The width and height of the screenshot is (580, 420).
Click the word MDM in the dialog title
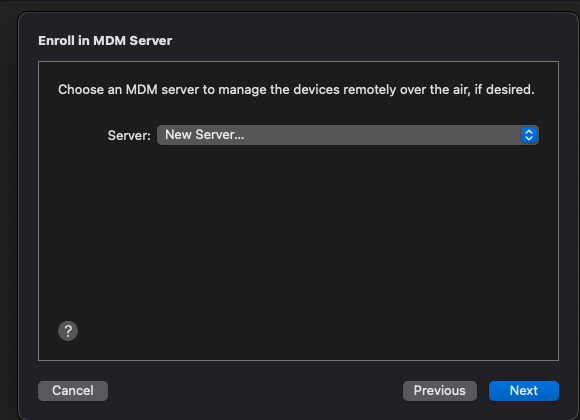109,41
